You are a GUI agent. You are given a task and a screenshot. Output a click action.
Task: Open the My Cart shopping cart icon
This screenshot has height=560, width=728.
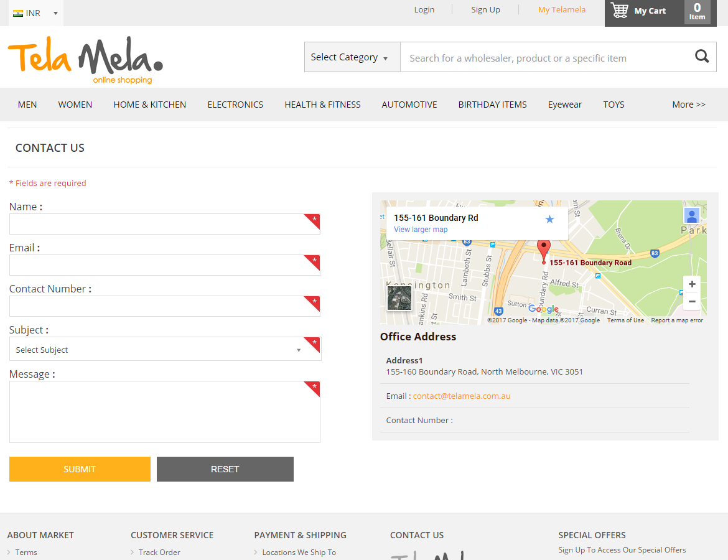(x=619, y=10)
